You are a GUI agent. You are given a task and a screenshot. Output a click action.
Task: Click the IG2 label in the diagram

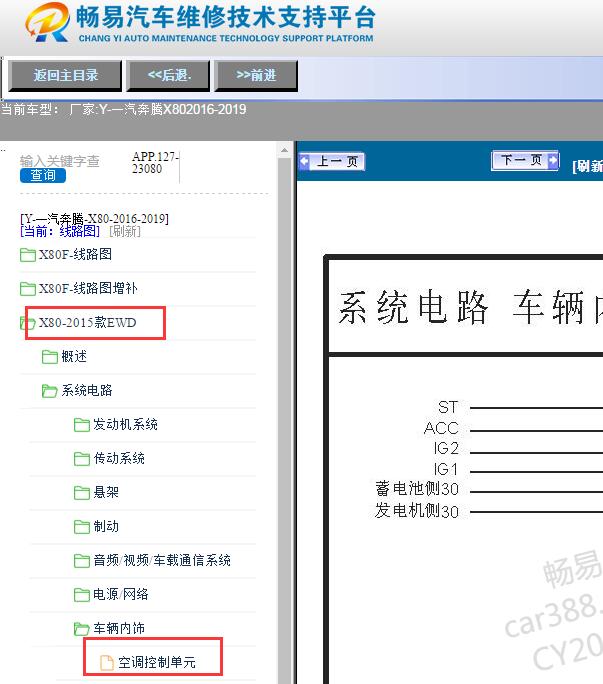[x=446, y=448]
